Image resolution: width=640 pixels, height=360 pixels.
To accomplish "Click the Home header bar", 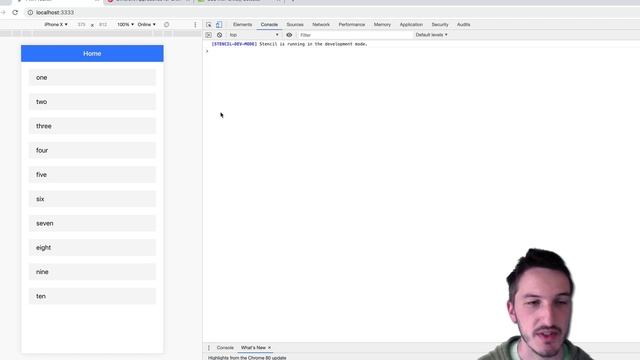I will 92,53.
